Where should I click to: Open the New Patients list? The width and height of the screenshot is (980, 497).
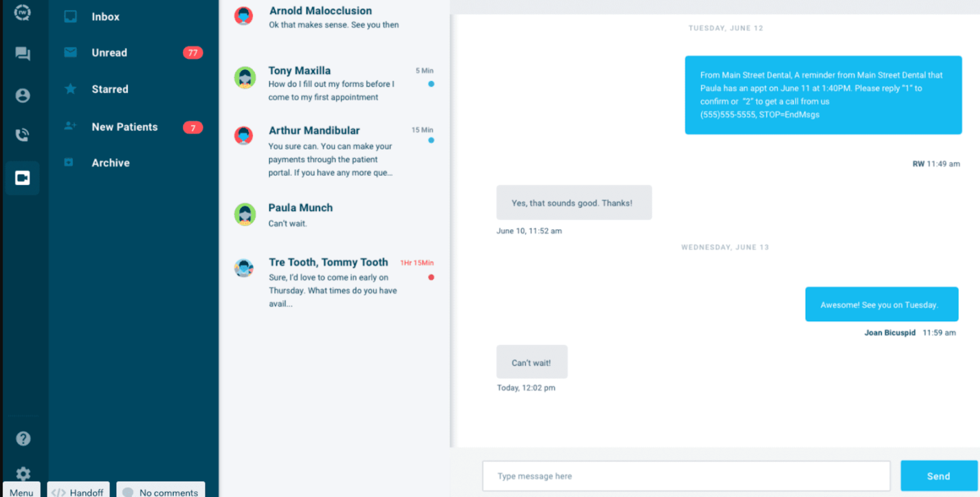(x=124, y=127)
